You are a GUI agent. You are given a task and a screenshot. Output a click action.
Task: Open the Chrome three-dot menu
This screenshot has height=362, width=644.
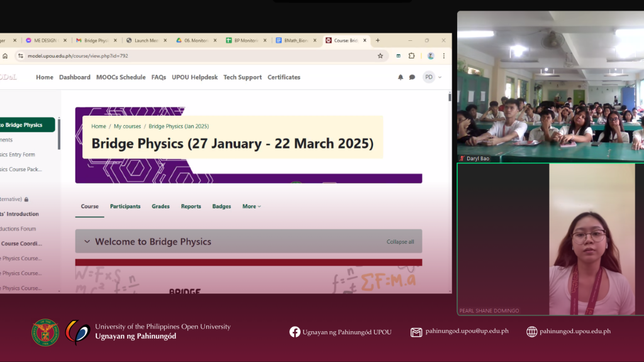click(444, 56)
